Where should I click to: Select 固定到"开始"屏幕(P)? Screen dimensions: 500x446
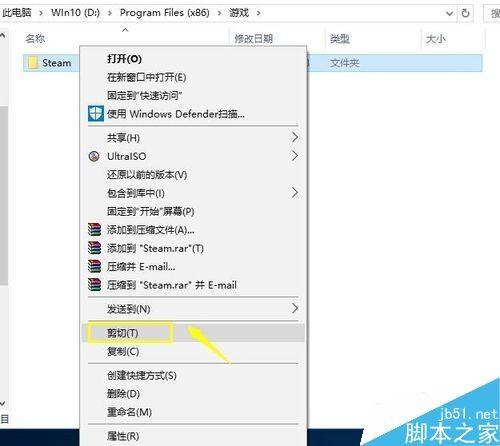(x=193, y=211)
